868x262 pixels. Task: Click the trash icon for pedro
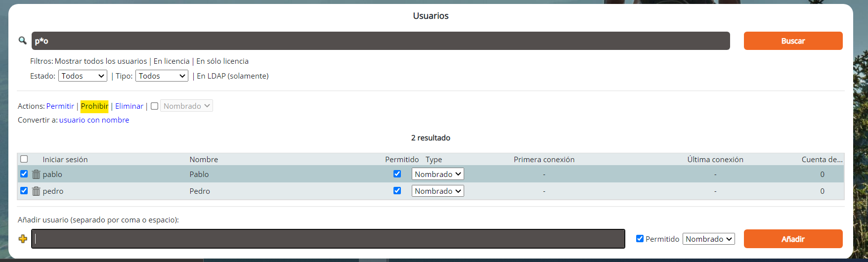coord(36,191)
